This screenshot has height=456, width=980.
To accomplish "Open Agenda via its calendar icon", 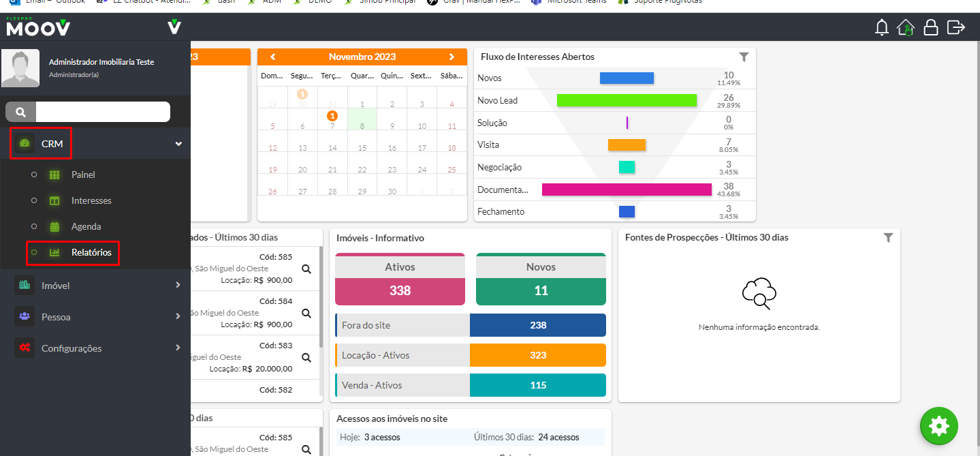I will pos(55,226).
